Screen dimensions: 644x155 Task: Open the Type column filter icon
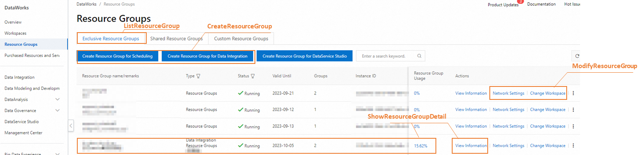(x=199, y=76)
